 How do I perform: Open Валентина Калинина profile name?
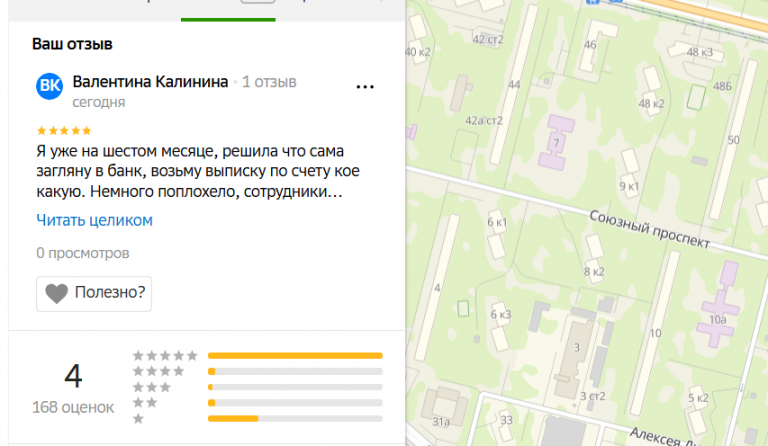click(150, 81)
